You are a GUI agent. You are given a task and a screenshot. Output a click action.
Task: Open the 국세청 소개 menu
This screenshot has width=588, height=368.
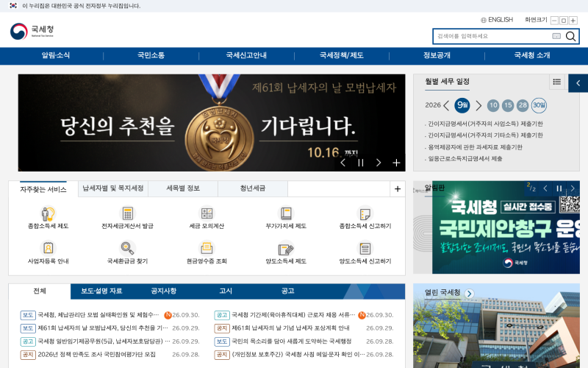point(532,56)
